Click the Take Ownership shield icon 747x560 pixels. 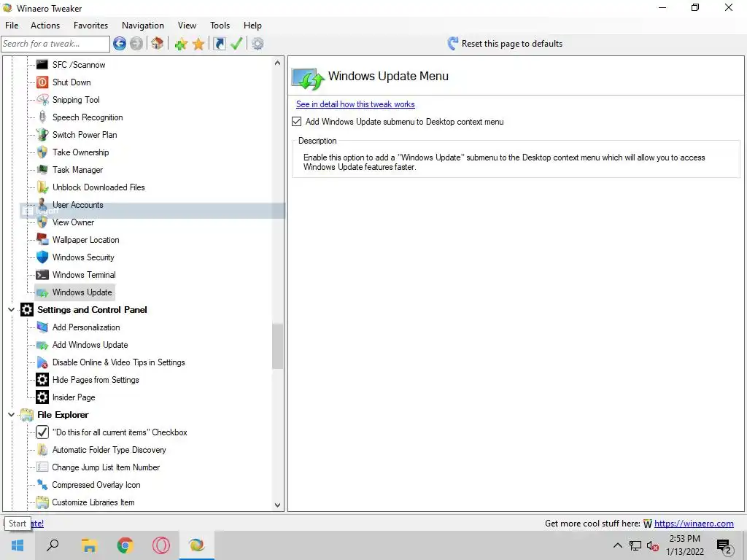point(42,152)
